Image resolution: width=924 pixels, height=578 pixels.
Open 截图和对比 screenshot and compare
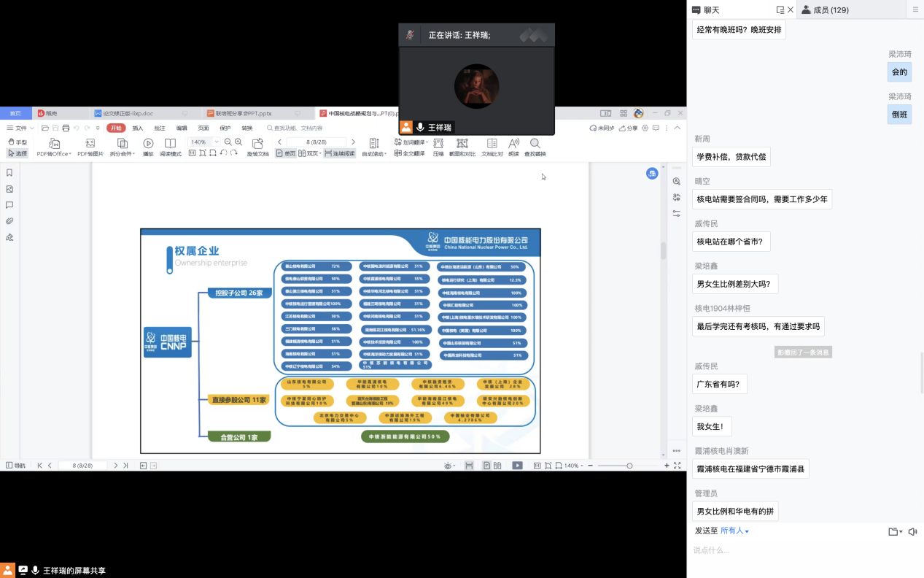462,147
